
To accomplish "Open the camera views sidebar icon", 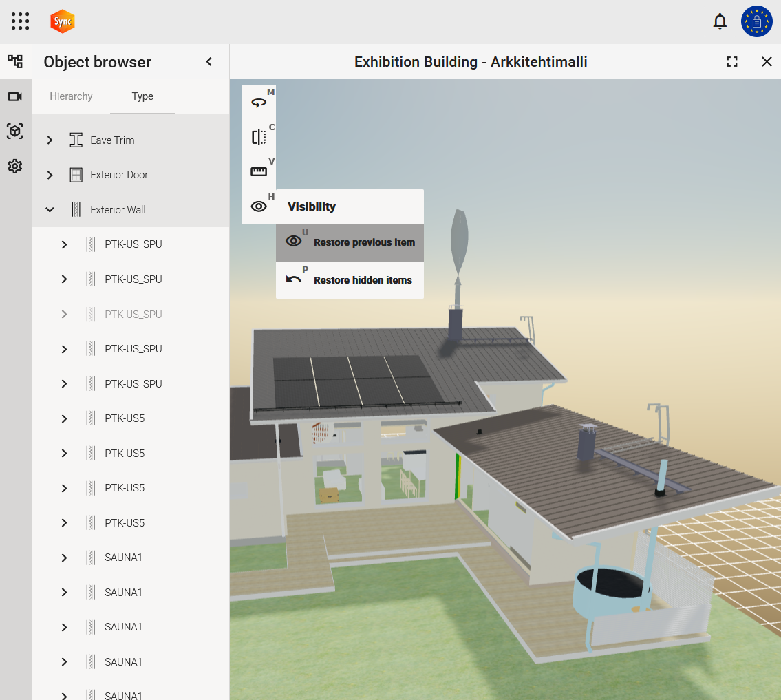I will 15,96.
